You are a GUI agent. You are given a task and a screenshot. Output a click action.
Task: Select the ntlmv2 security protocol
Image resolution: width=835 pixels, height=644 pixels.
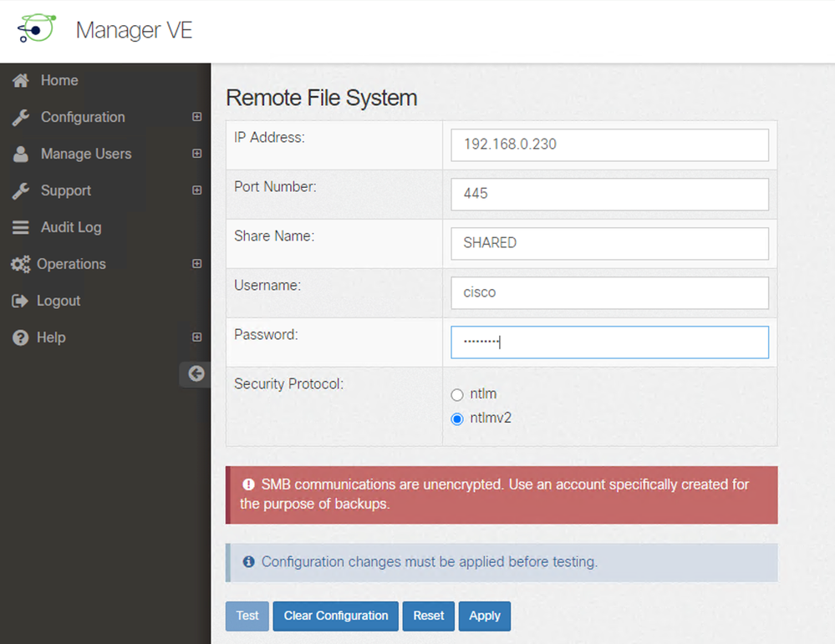tap(457, 418)
